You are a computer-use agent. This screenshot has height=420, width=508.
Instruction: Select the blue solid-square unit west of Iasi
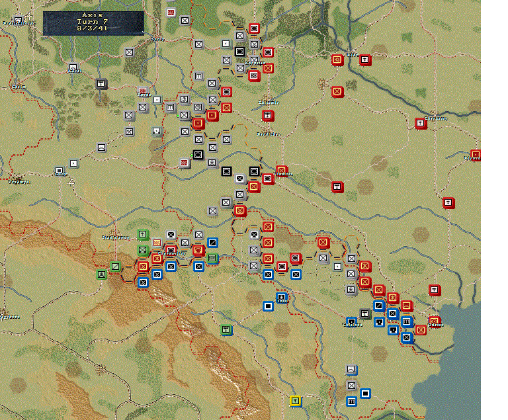(268, 306)
